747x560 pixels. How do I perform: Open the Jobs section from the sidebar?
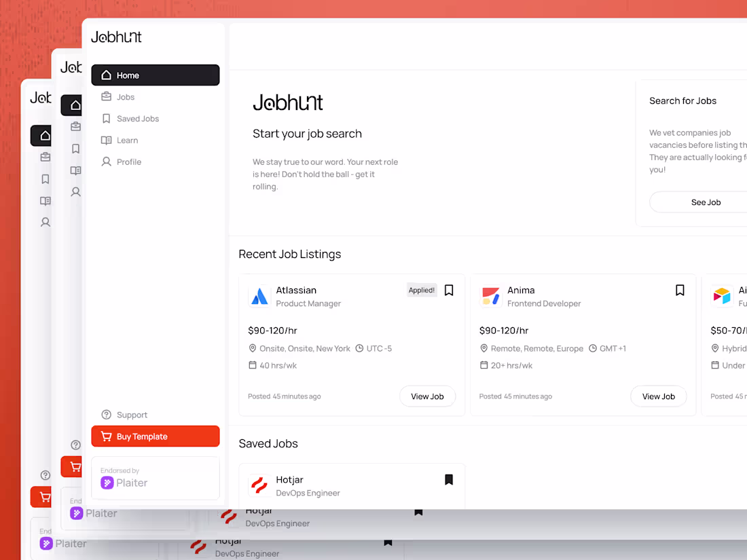[124, 96]
